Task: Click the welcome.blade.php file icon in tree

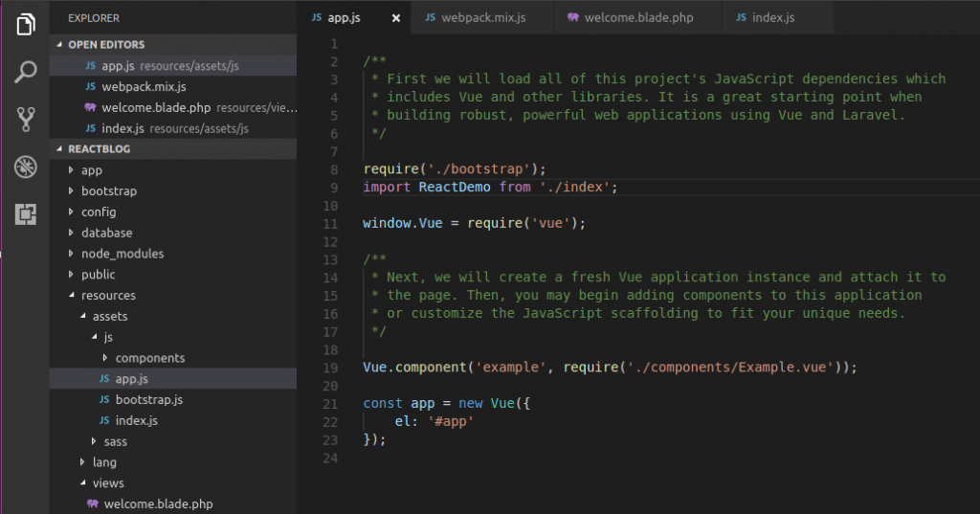Action: [x=92, y=503]
